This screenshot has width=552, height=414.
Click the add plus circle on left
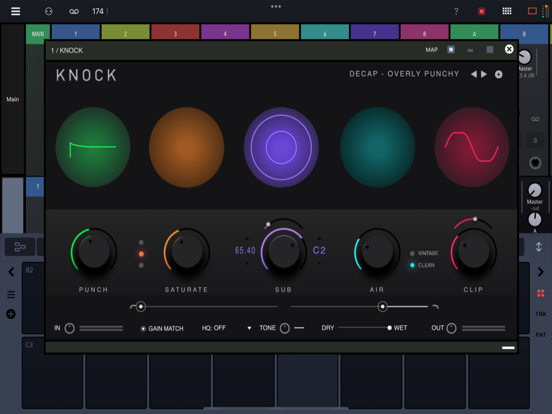point(11,314)
